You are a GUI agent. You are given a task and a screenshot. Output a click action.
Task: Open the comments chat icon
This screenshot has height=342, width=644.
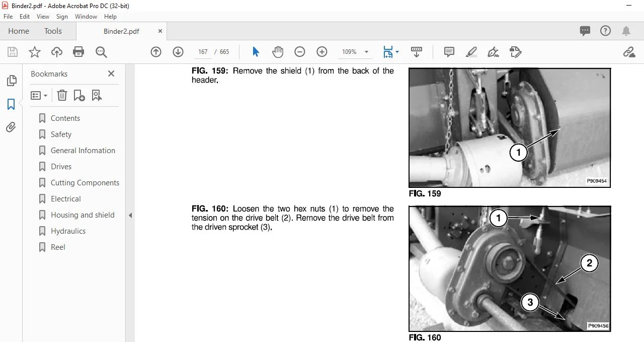585,31
